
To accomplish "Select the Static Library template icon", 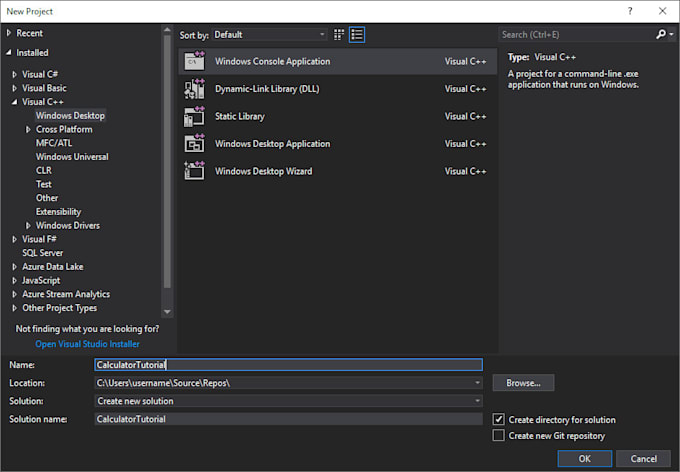I will click(194, 117).
